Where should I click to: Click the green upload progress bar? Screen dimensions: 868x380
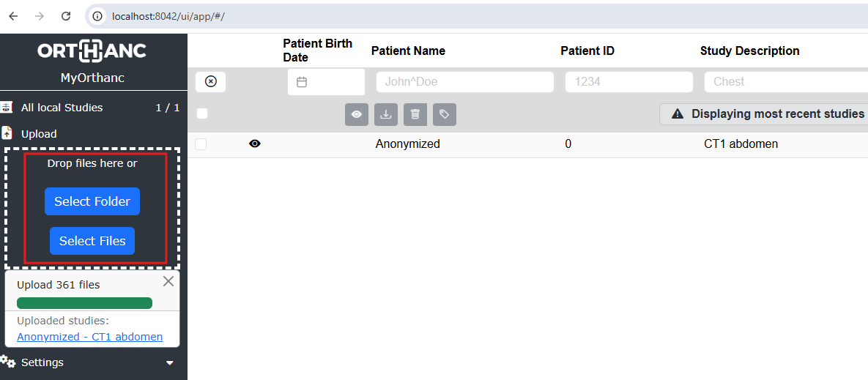pyautogui.click(x=84, y=303)
